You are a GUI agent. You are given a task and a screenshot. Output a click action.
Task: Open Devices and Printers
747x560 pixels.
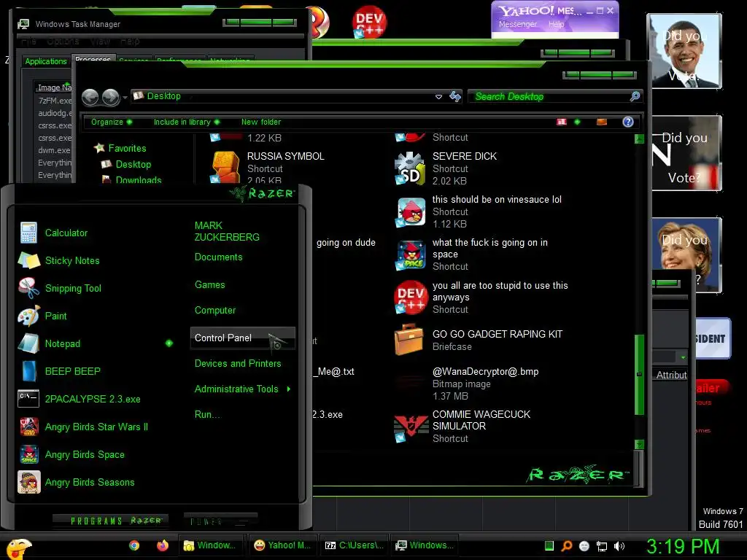(x=238, y=363)
